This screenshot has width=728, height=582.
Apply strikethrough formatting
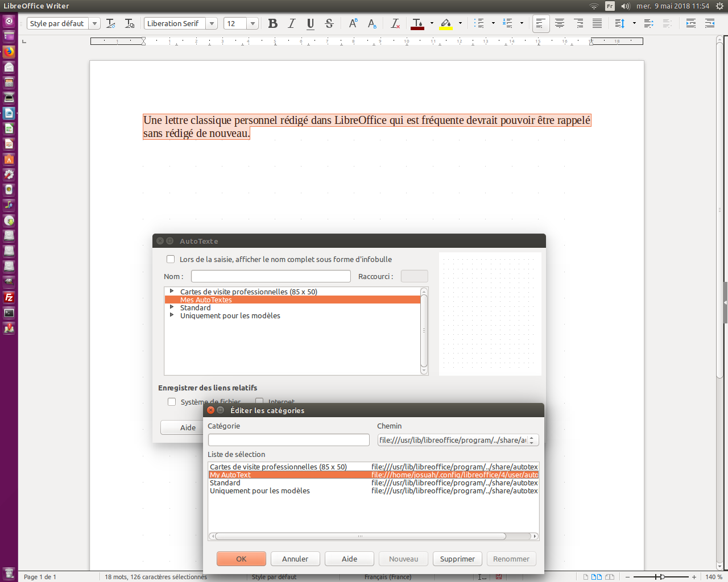coord(329,23)
